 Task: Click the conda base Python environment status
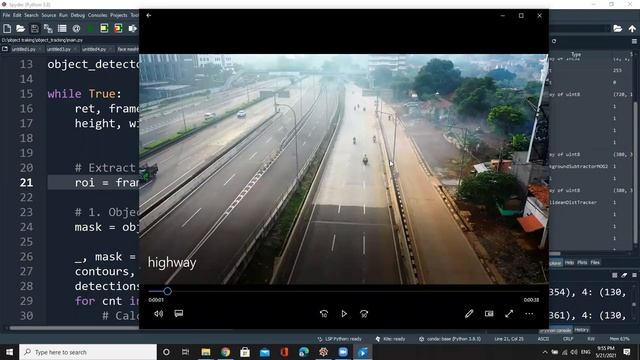[x=451, y=339]
